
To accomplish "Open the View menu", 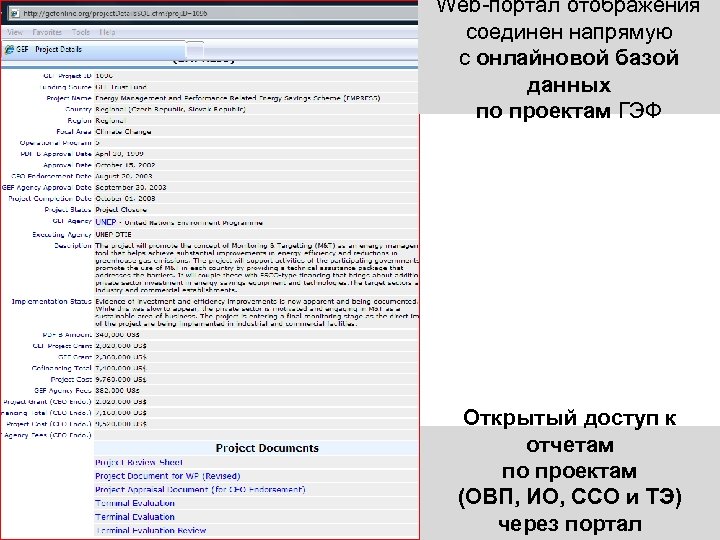I will [15, 32].
